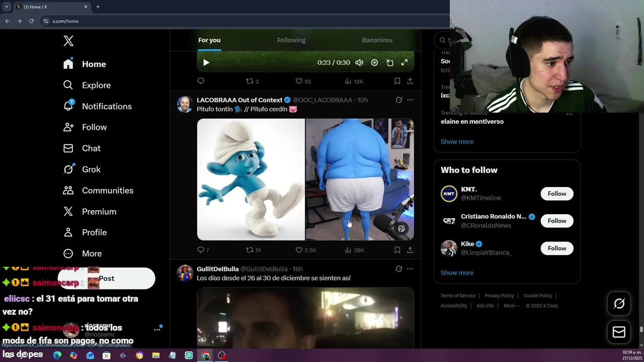This screenshot has width=644, height=362.
Task: Click the Post button
Action: 106,279
